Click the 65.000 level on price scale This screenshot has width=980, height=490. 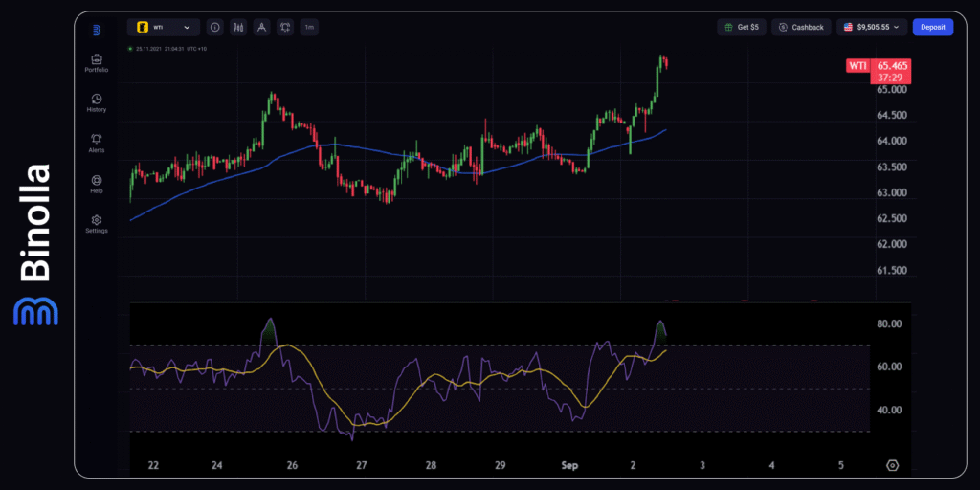pyautogui.click(x=892, y=90)
